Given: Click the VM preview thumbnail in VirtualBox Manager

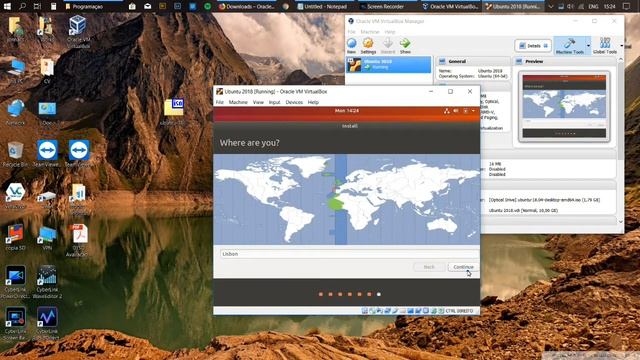Looking at the screenshot, I should (564, 107).
